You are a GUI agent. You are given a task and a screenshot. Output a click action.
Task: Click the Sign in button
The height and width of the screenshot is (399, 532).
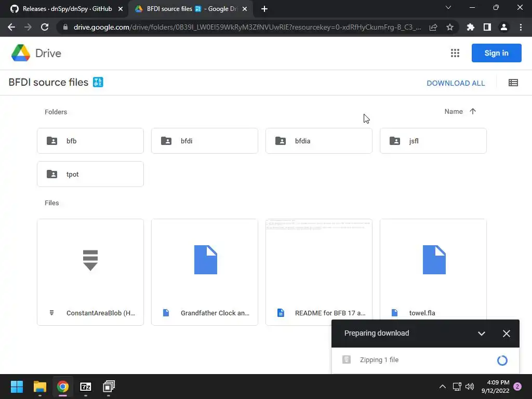(x=496, y=53)
